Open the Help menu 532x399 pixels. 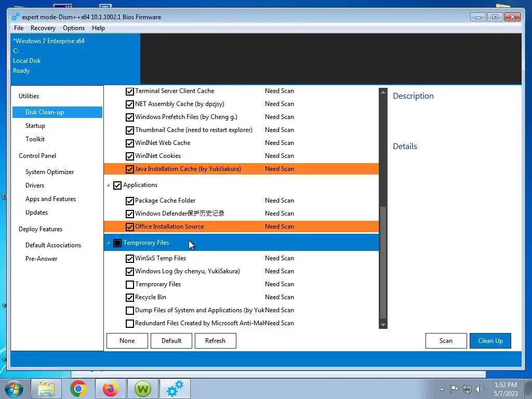[x=98, y=28]
